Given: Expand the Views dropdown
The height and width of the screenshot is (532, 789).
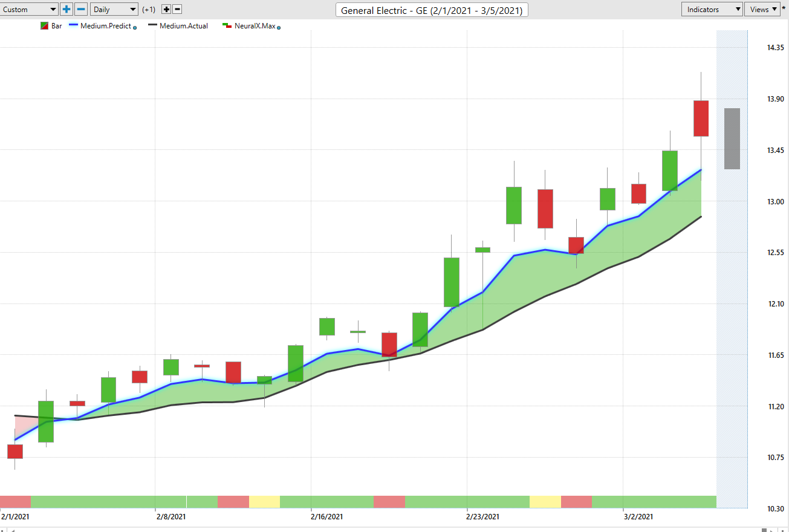Looking at the screenshot, I should pos(762,10).
